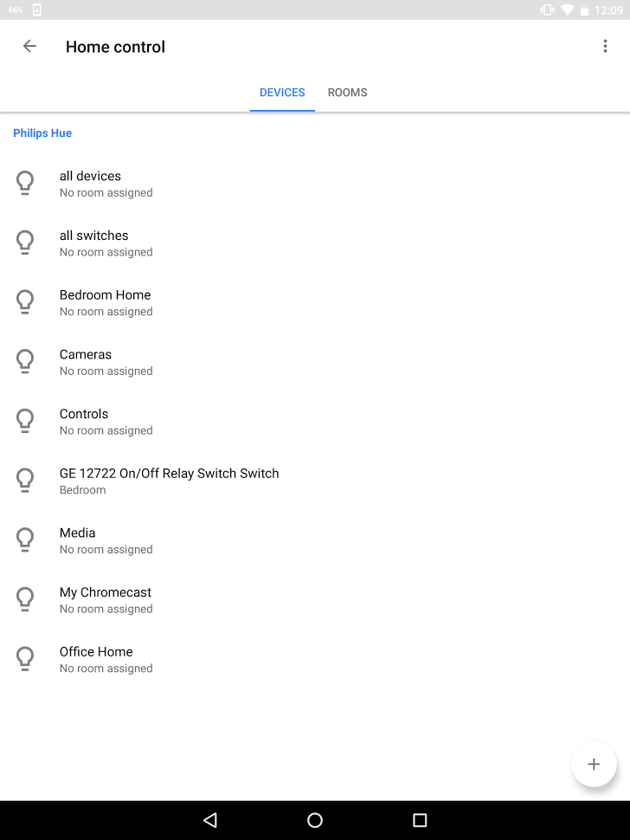The height and width of the screenshot is (840, 630).
Task: Select the DEVICES tab
Action: point(282,93)
